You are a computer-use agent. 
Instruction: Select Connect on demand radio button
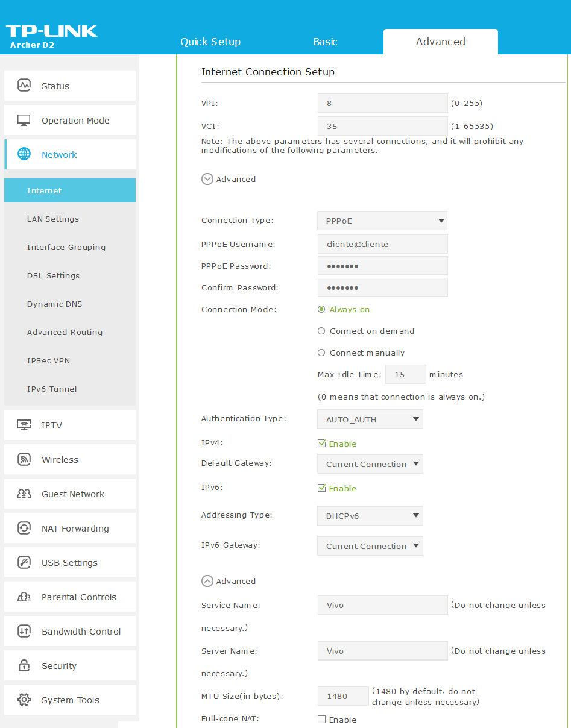point(321,331)
